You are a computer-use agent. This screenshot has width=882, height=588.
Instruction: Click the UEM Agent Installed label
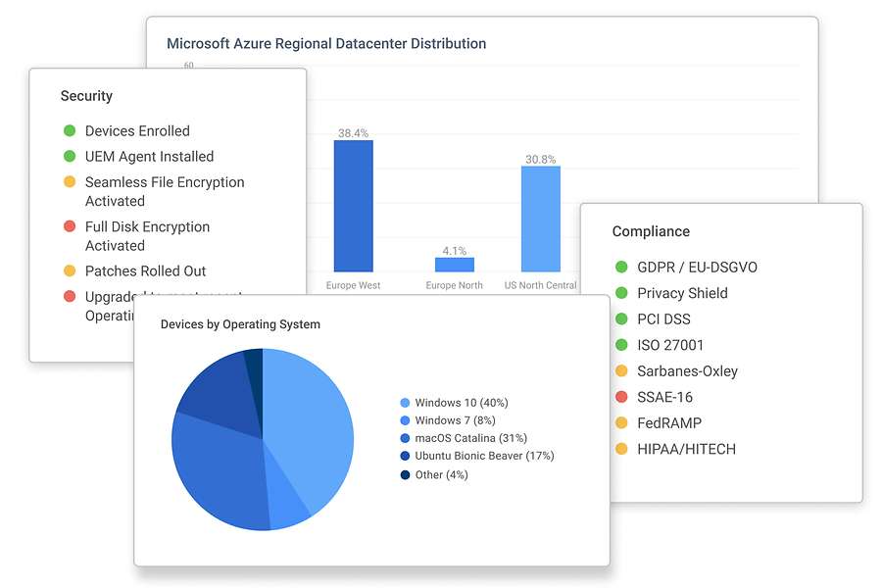pyautogui.click(x=149, y=157)
